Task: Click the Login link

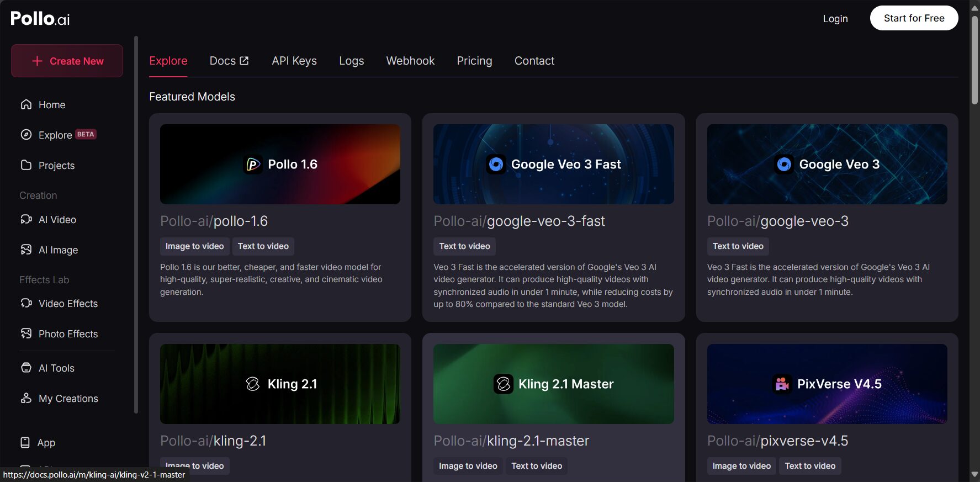Action: (835, 18)
